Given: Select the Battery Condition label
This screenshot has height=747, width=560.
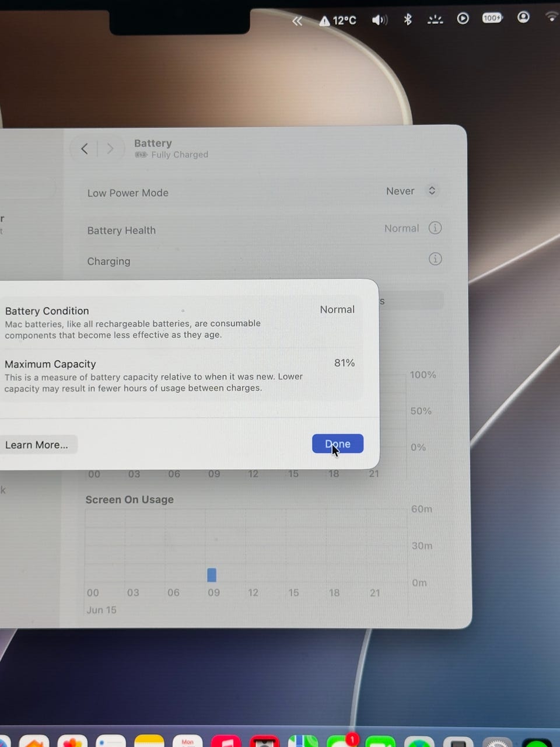Looking at the screenshot, I should (x=47, y=311).
